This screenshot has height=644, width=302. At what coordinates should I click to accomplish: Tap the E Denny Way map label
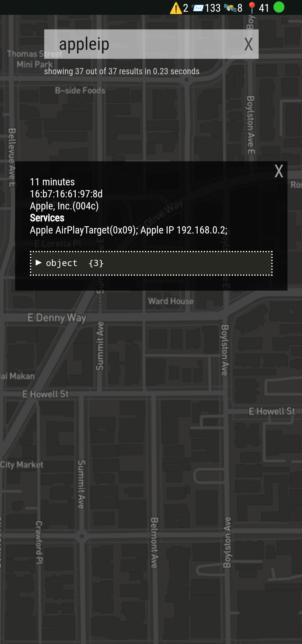tap(57, 318)
